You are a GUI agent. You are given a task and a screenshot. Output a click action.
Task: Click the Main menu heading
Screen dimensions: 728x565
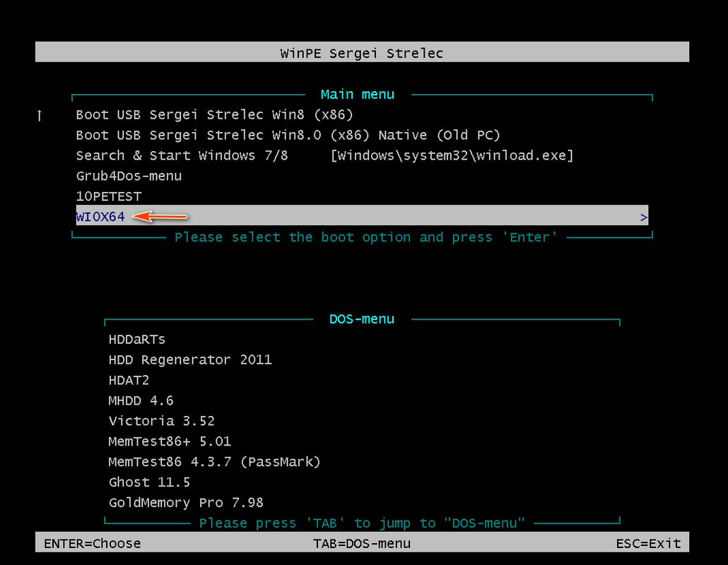click(358, 94)
